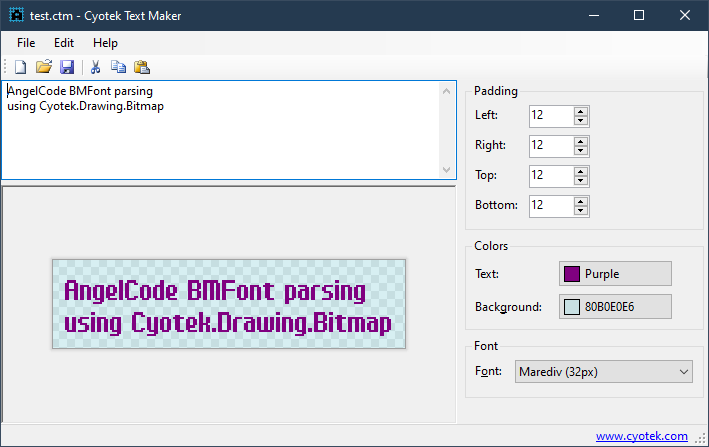Click the Cyotek Text Maker title bar icon

point(16,15)
